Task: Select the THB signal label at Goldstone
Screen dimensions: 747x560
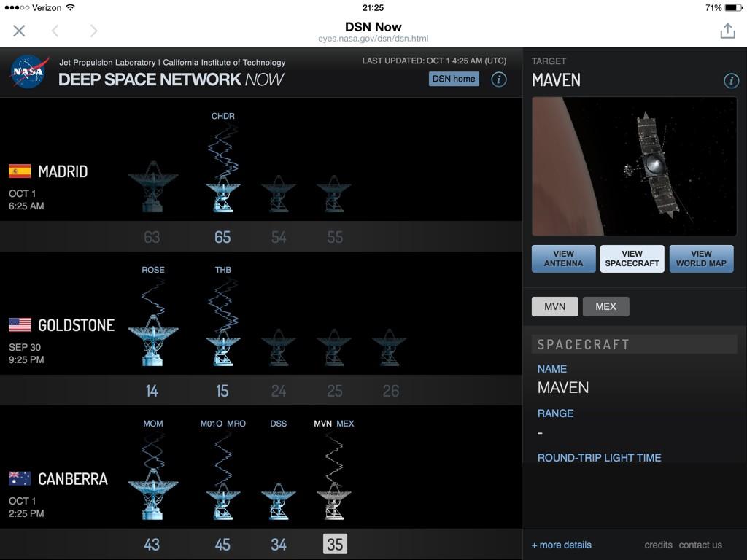Action: coord(223,270)
